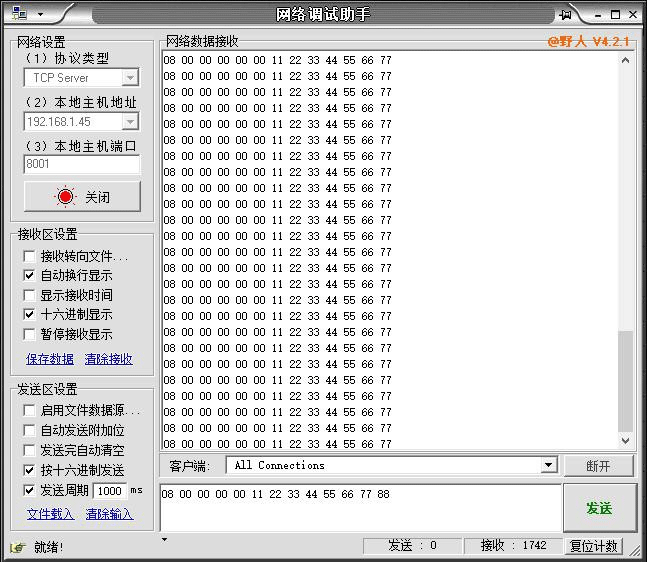Click the title bar menu dropdown arrow

point(40,15)
